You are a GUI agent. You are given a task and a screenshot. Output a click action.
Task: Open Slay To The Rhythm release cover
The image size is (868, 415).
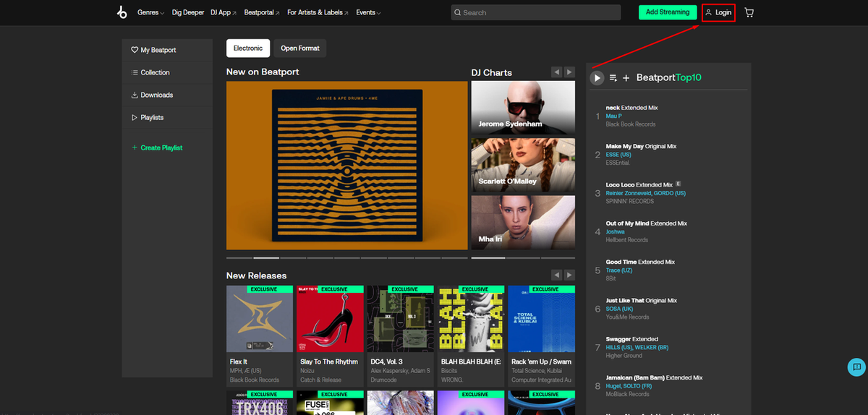(x=330, y=319)
